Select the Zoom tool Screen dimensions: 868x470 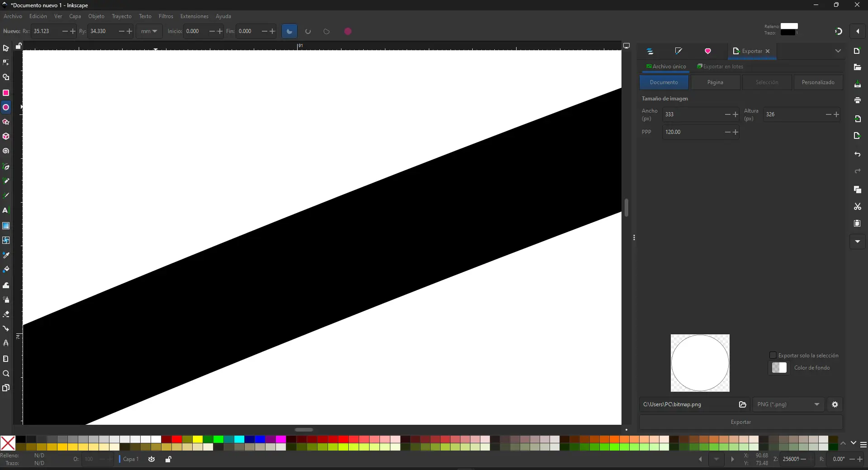pyautogui.click(x=6, y=374)
